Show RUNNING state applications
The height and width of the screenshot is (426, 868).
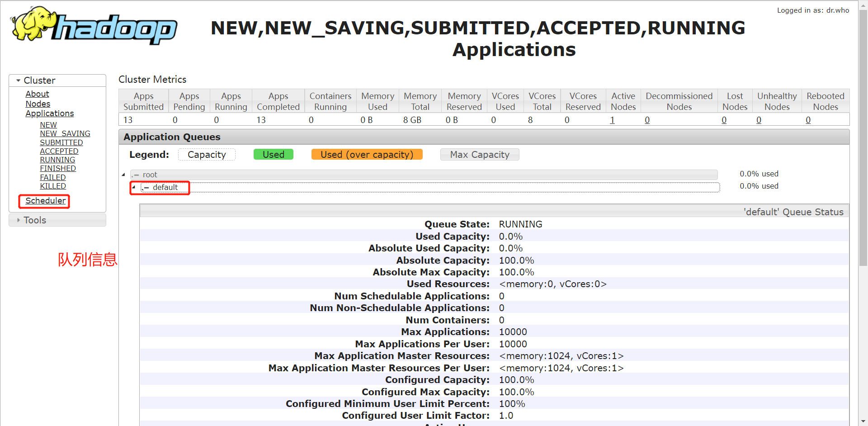tap(57, 160)
